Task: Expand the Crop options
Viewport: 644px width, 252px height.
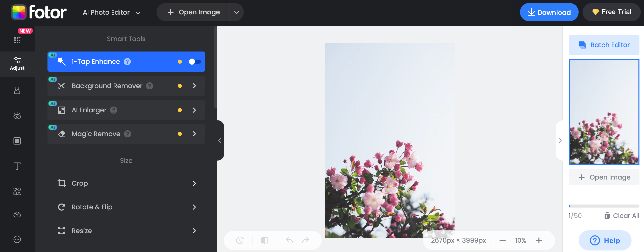Action: [194, 183]
